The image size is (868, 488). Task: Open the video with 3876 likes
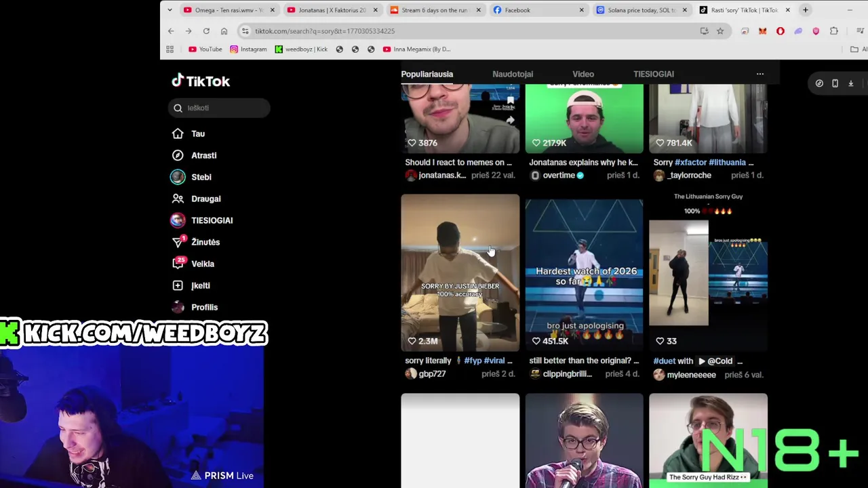coord(460,119)
